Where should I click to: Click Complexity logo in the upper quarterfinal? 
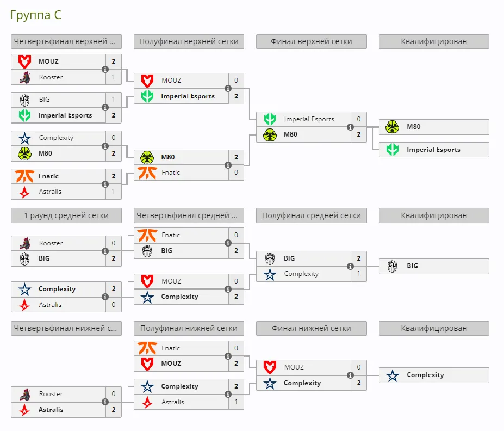pyautogui.click(x=24, y=138)
